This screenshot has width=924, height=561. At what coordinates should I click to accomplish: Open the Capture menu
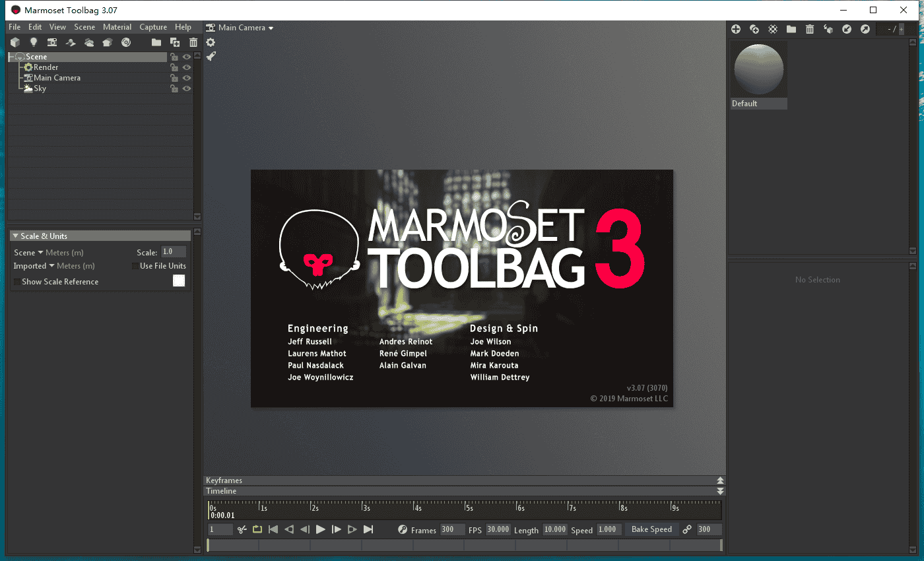153,27
